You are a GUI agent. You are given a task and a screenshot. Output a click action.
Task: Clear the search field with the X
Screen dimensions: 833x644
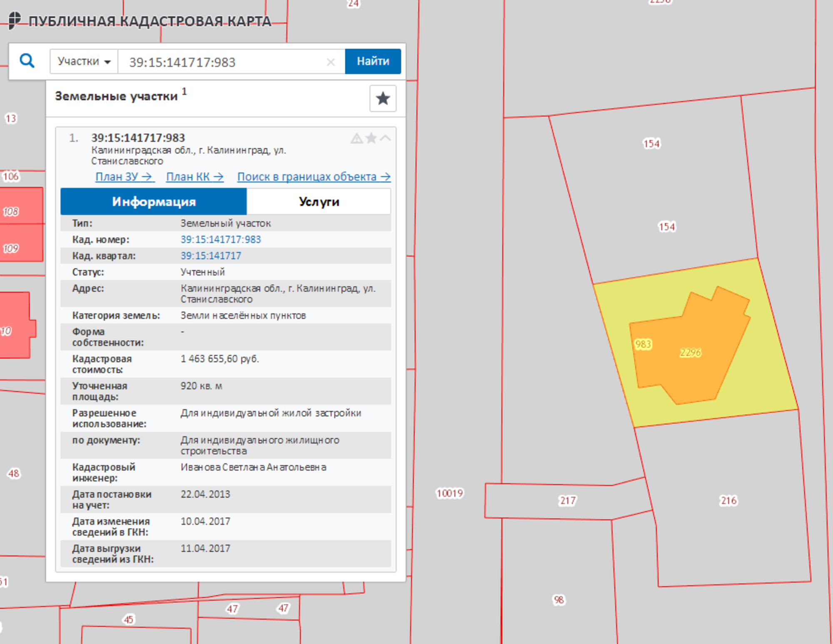click(331, 62)
